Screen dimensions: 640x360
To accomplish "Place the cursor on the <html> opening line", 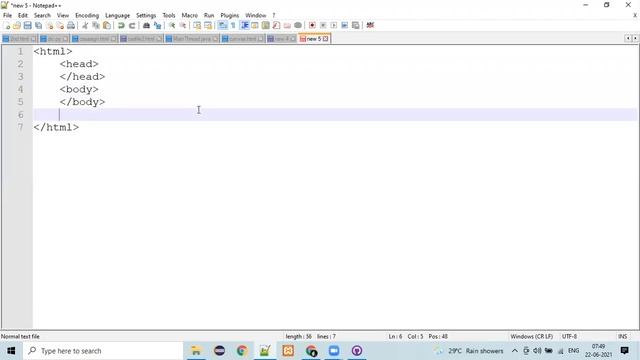I will [x=53, y=51].
